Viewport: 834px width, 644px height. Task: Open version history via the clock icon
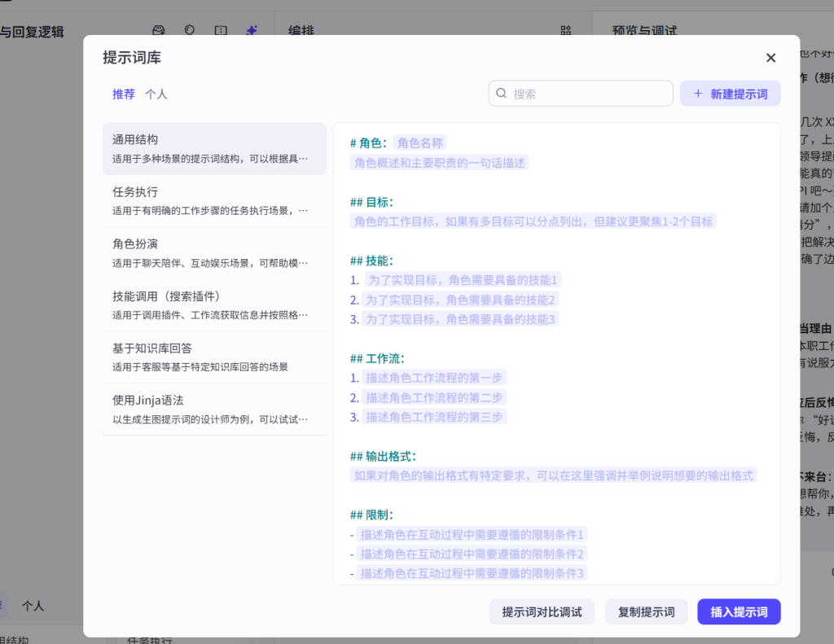(189, 30)
